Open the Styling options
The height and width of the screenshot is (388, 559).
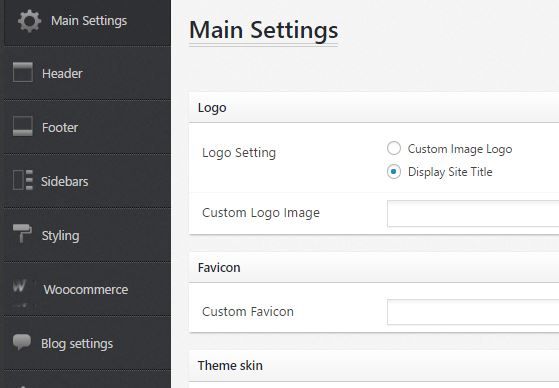coord(86,235)
